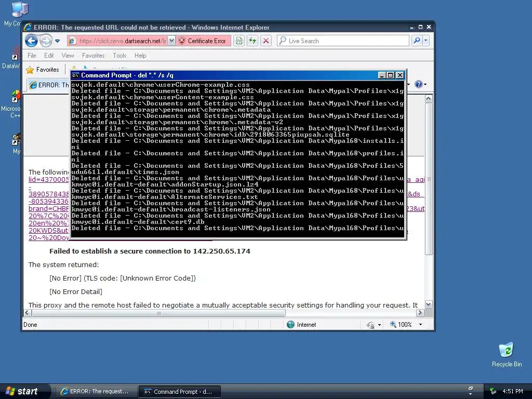
Task: Open the Favorites menu in menu bar
Action: tap(94, 56)
